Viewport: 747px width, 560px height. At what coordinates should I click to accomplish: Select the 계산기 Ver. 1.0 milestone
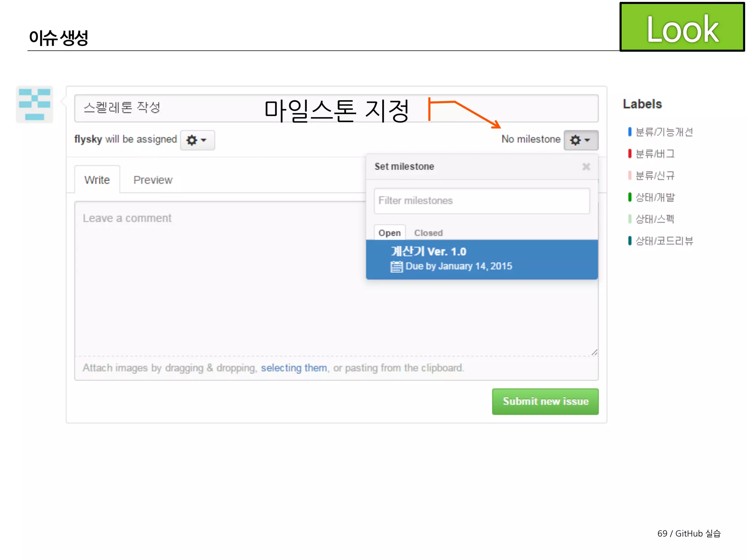click(x=482, y=259)
